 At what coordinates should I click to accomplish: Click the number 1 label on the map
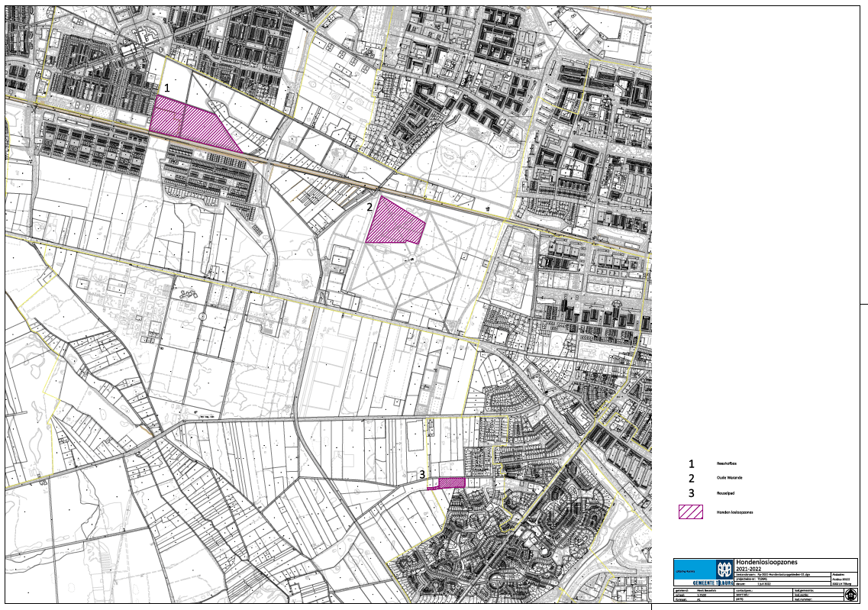167,89
